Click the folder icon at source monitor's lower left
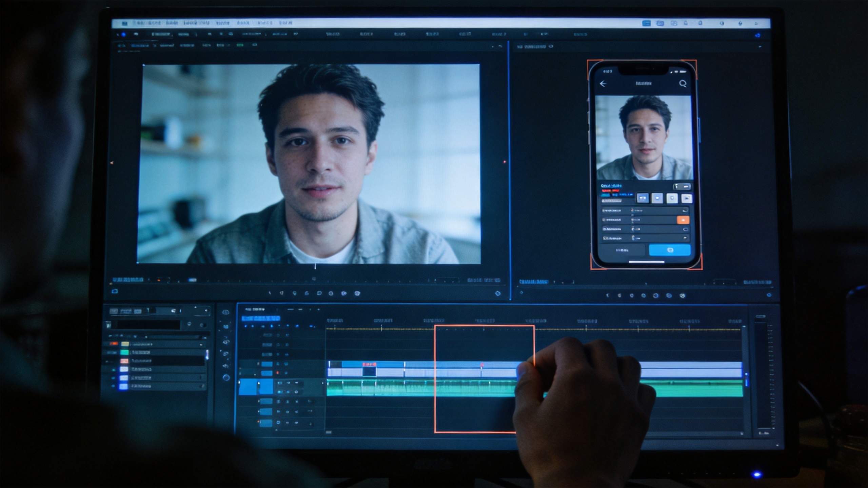 (x=115, y=291)
